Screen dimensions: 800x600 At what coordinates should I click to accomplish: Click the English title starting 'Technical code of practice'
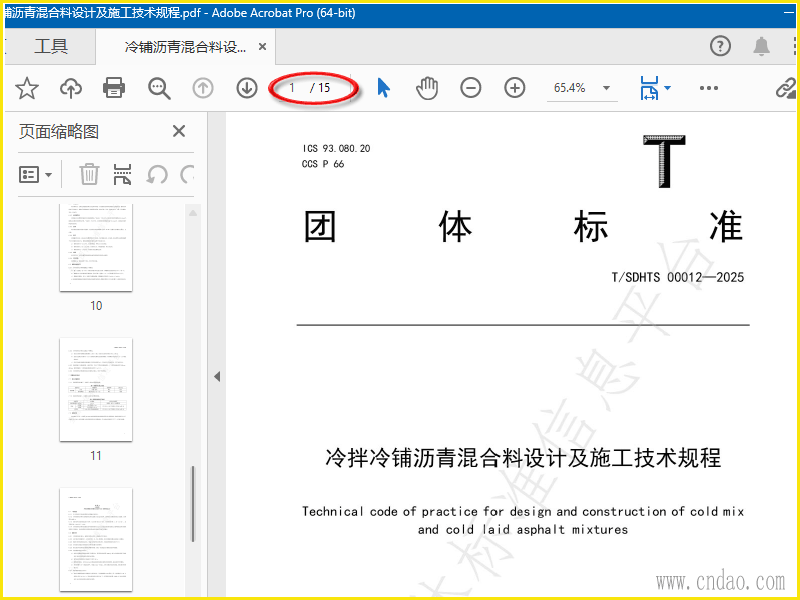click(523, 520)
